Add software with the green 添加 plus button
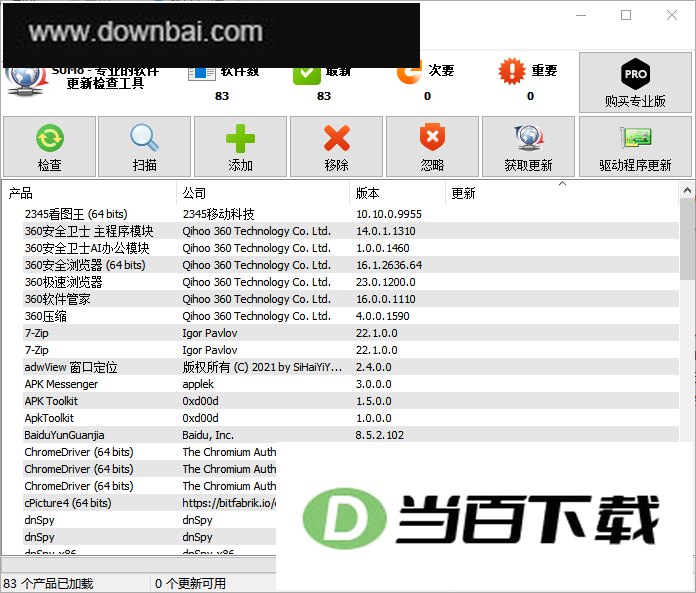The image size is (696, 593). pyautogui.click(x=240, y=147)
